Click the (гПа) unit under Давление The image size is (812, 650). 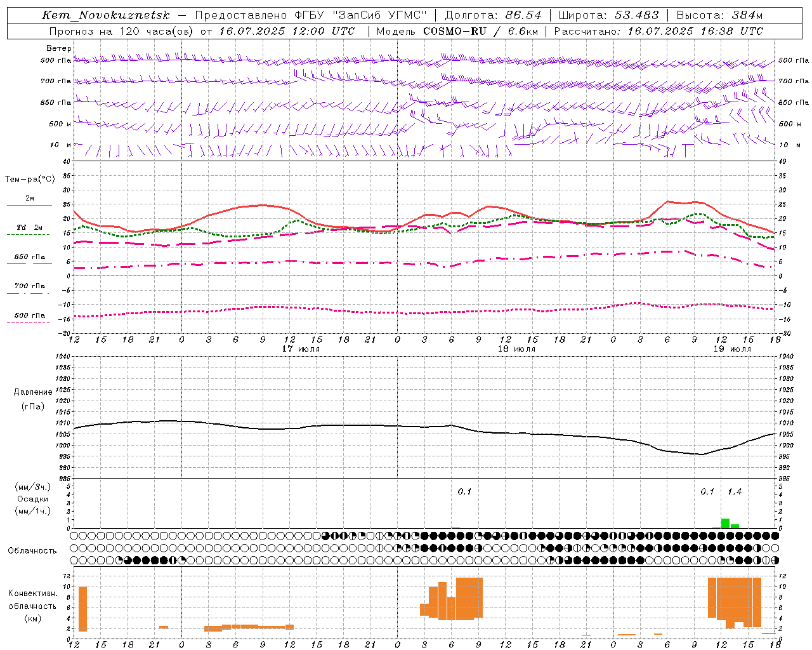coord(32,406)
